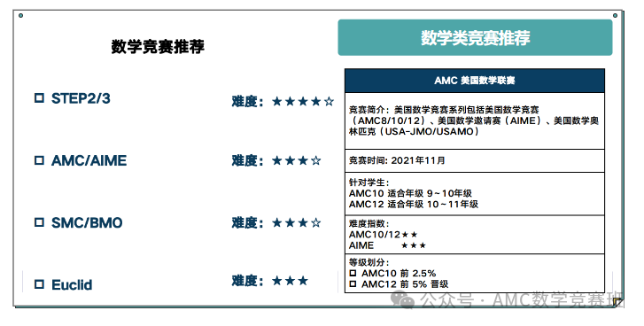
Task: Click the folded page corner icon
Action: tap(617, 303)
